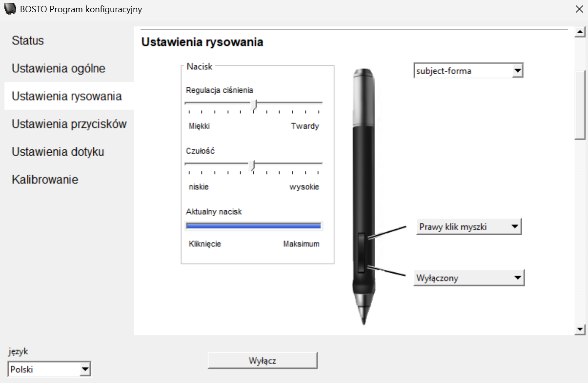
Task: Open the Status section
Action: 28,40
